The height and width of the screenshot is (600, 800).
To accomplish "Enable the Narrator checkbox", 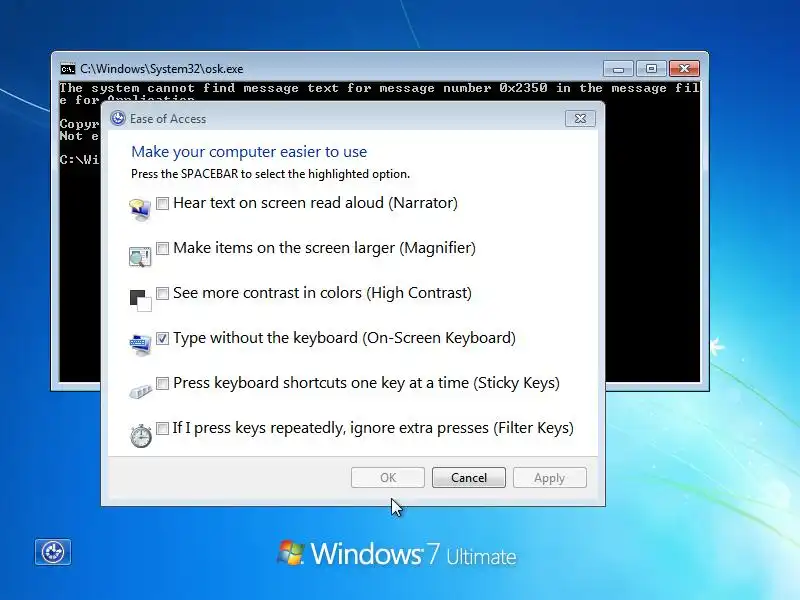I will click(x=162, y=204).
